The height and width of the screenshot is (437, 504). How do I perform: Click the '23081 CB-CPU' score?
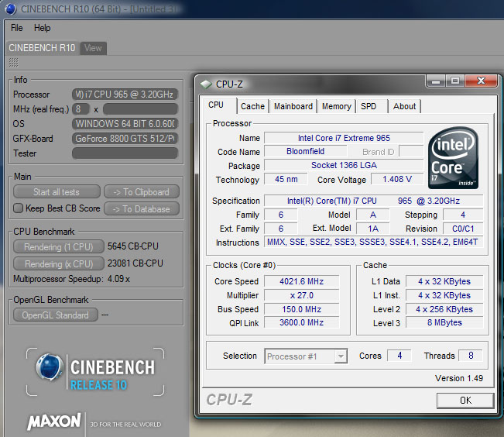135,263
